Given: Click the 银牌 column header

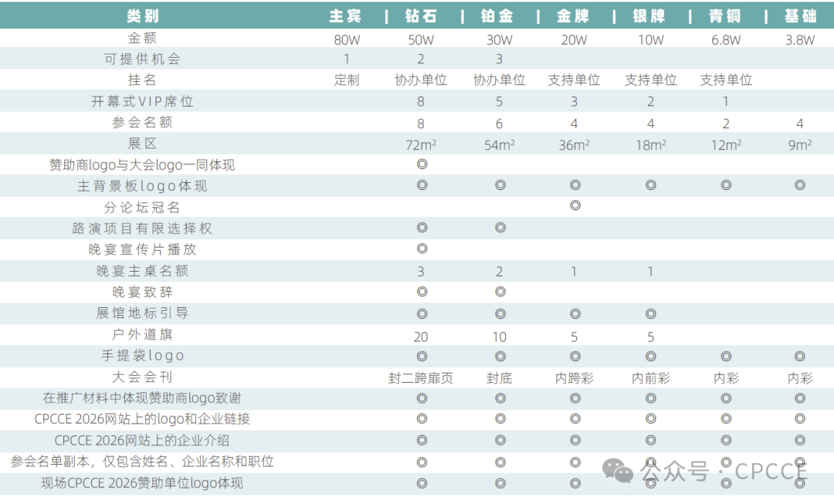Looking at the screenshot, I should point(649,16).
